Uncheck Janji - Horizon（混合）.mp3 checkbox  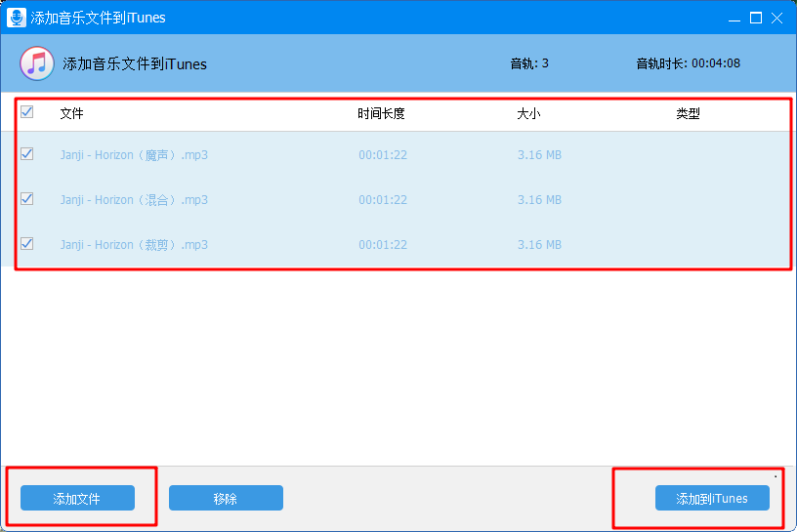click(27, 199)
